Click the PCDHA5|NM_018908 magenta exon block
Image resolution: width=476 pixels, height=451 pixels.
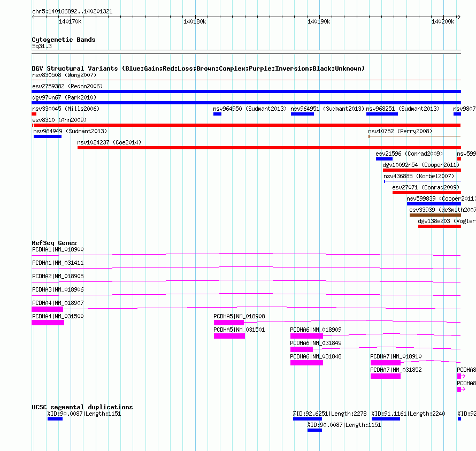coord(229,323)
